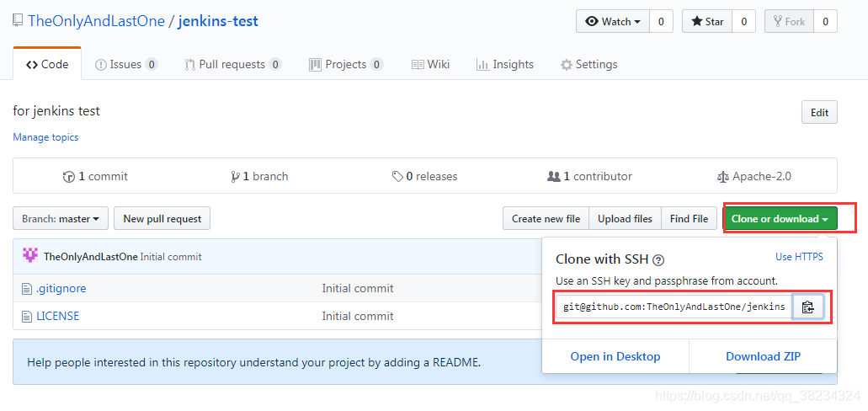
Task: Click the branch icon beside 1 branch
Action: (x=235, y=177)
